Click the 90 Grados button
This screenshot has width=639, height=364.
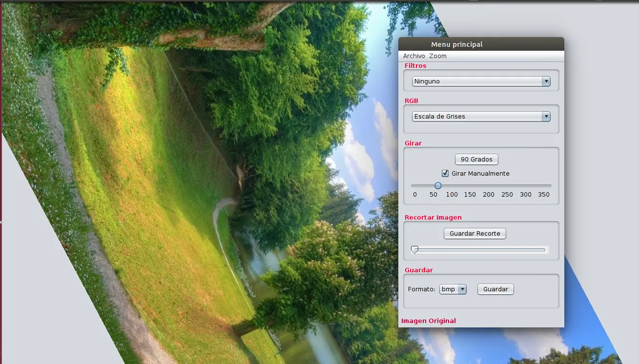(x=476, y=160)
